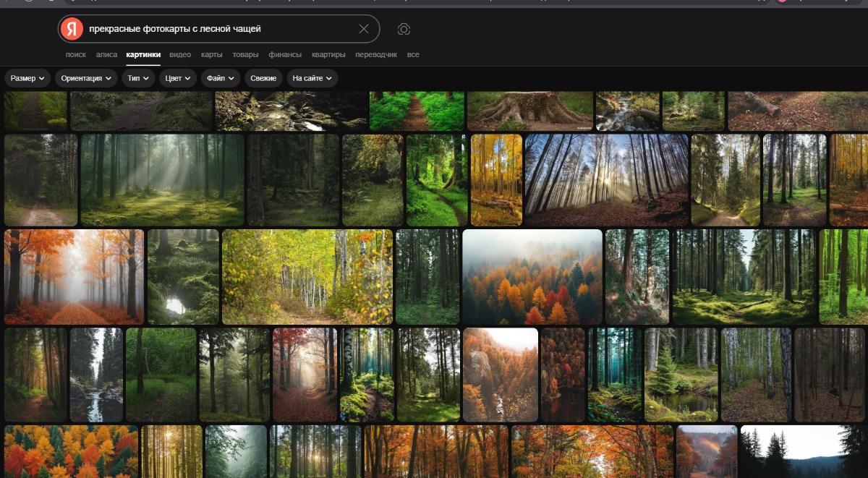Open the Цвет color filter dropdown

[178, 78]
